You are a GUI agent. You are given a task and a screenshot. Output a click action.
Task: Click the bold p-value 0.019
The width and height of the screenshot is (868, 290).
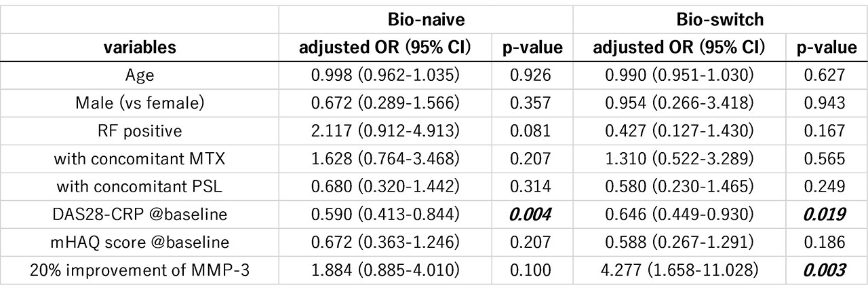[825, 215]
